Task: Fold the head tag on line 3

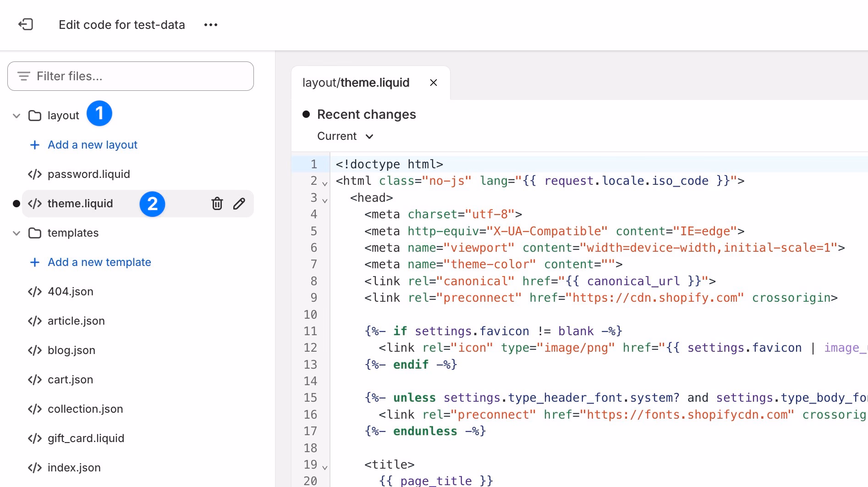Action: (325, 200)
